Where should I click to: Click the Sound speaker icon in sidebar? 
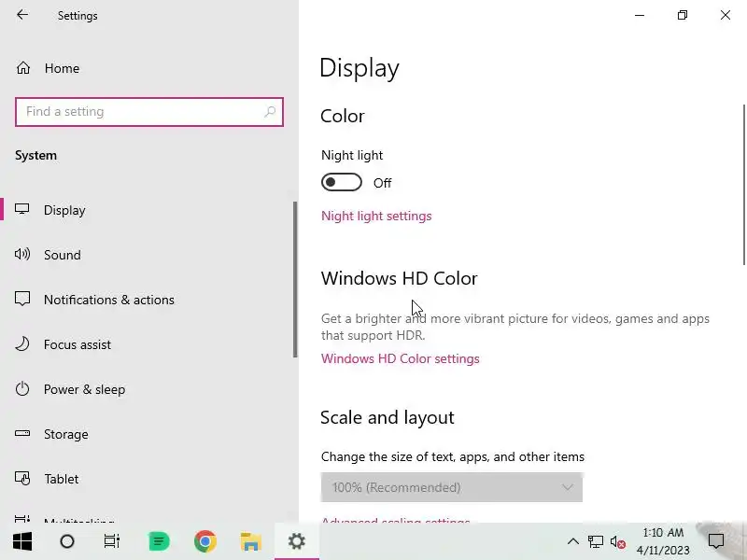click(21, 254)
